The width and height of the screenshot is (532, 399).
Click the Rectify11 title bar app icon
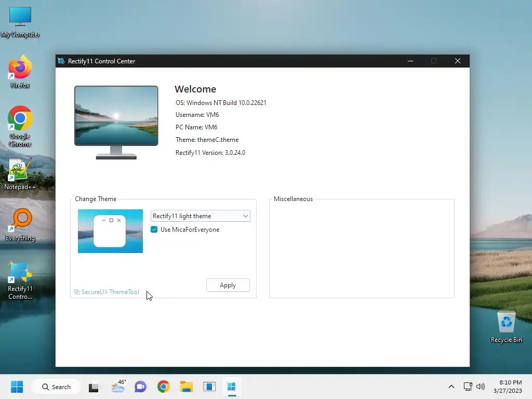click(x=61, y=61)
